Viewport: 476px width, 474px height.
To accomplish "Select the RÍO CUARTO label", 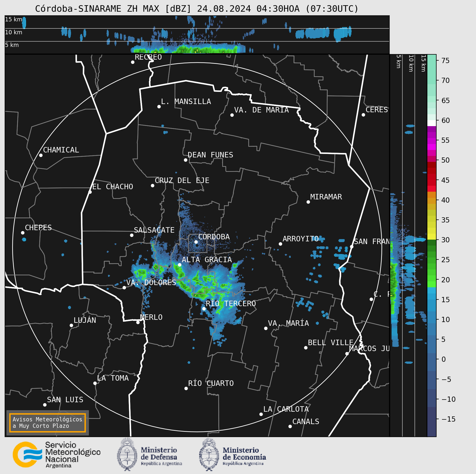I will (211, 383).
